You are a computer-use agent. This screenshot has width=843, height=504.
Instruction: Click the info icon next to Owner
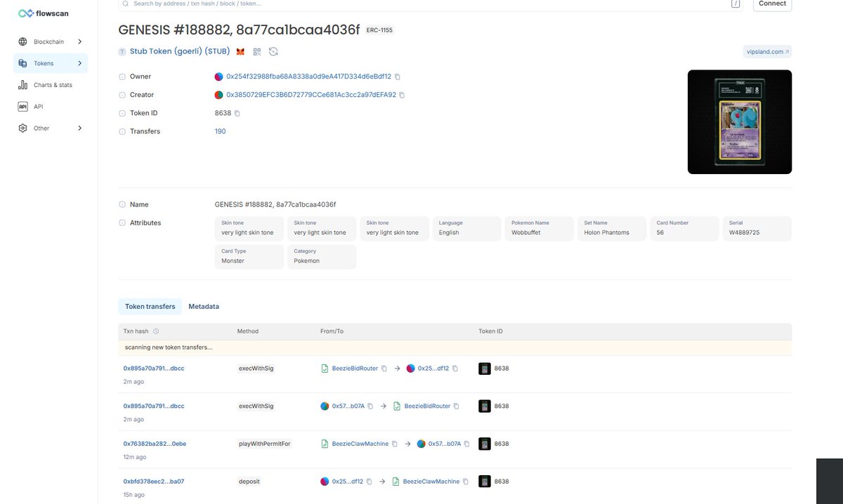coord(122,77)
